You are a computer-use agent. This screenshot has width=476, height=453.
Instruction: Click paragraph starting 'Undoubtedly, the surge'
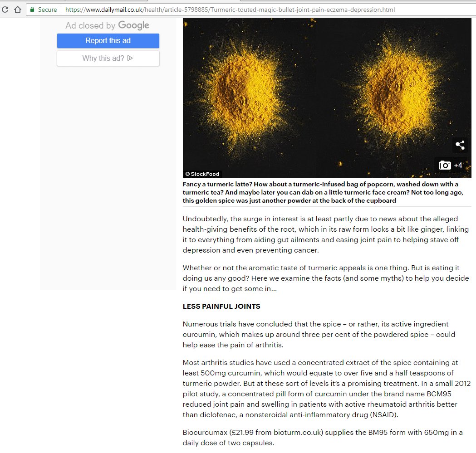(326, 234)
